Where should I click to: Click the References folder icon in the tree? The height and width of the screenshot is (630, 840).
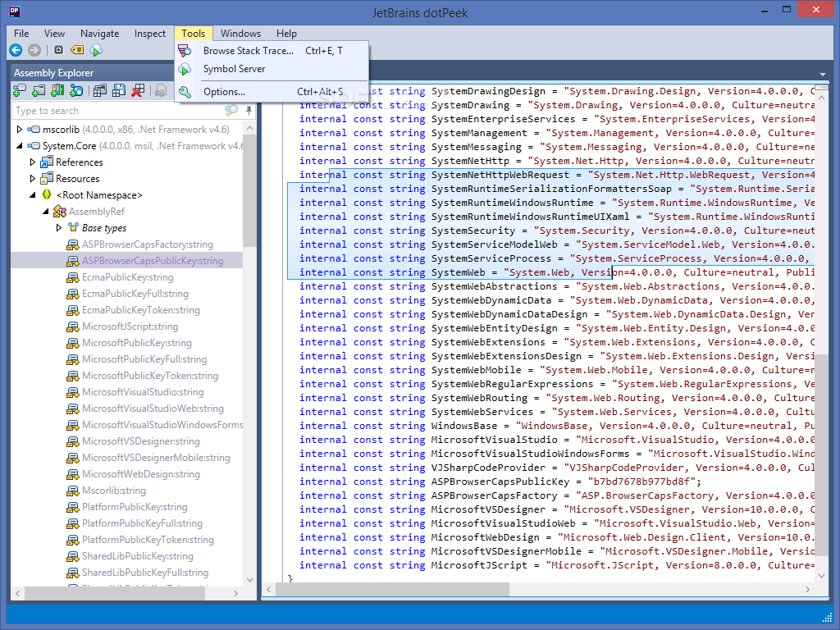(x=47, y=162)
